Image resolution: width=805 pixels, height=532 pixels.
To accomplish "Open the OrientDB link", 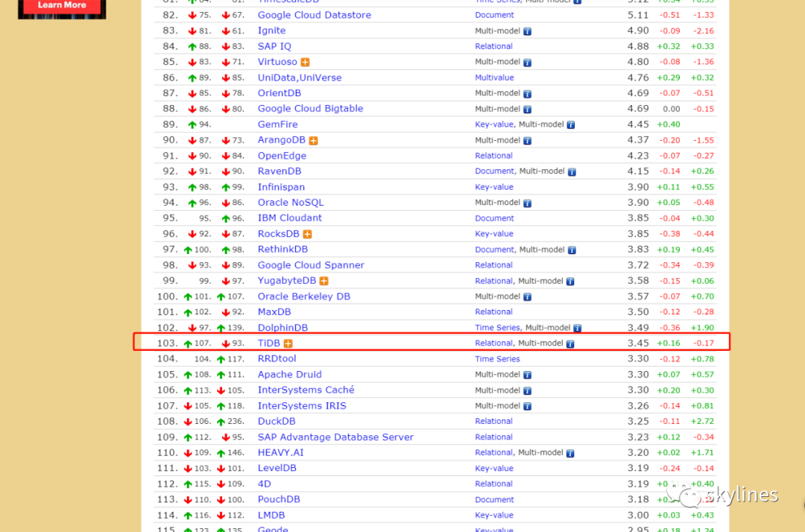I will 280,93.
